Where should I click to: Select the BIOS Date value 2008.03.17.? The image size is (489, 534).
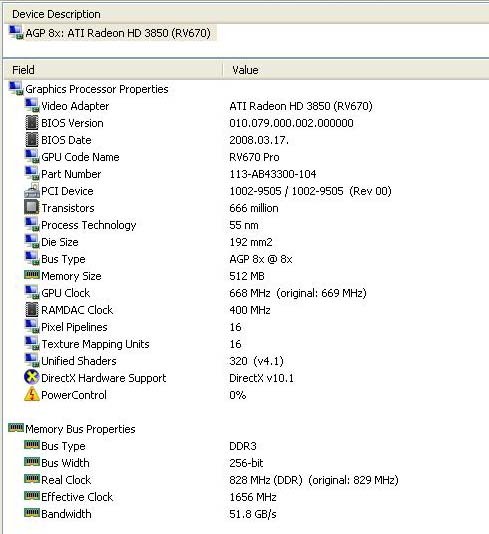[x=259, y=140]
